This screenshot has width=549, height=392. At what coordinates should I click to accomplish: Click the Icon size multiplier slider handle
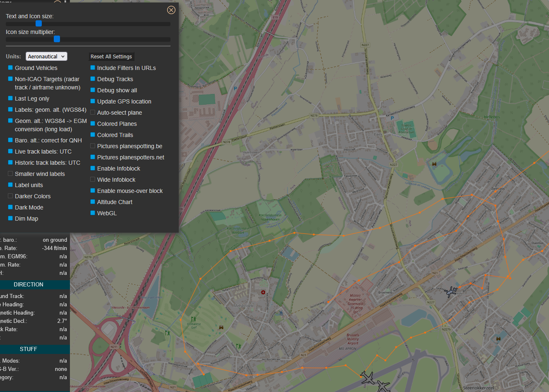click(57, 39)
